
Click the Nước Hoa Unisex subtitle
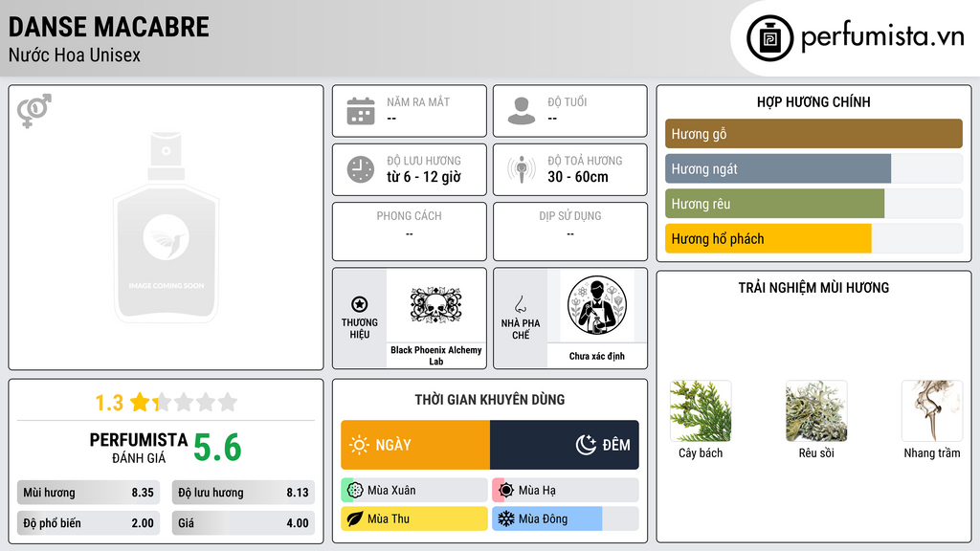coord(75,55)
